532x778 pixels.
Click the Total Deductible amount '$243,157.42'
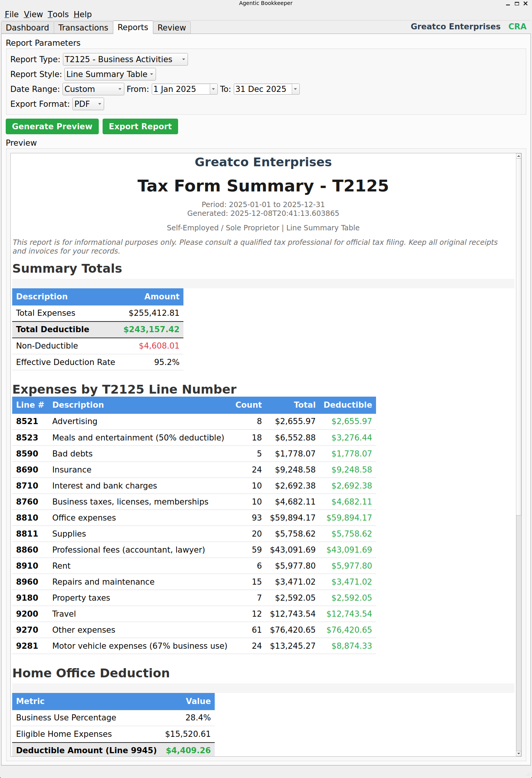[x=151, y=330]
